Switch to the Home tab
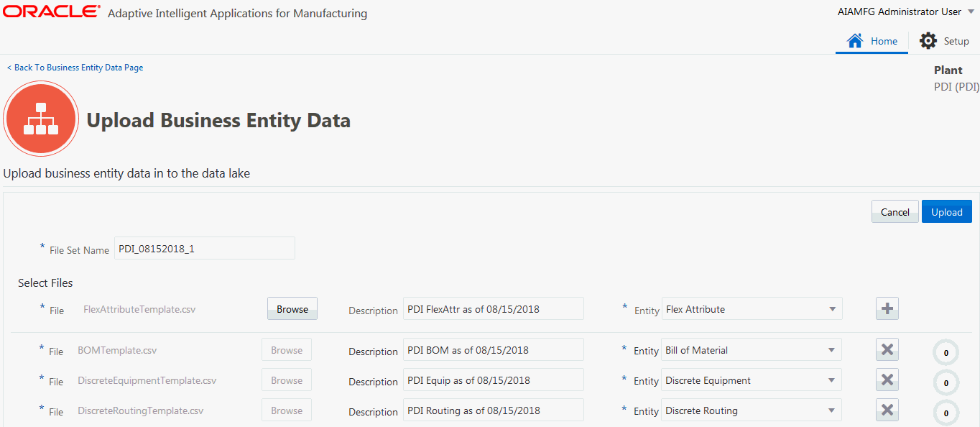Screen dimensions: 980x427 [x=872, y=41]
